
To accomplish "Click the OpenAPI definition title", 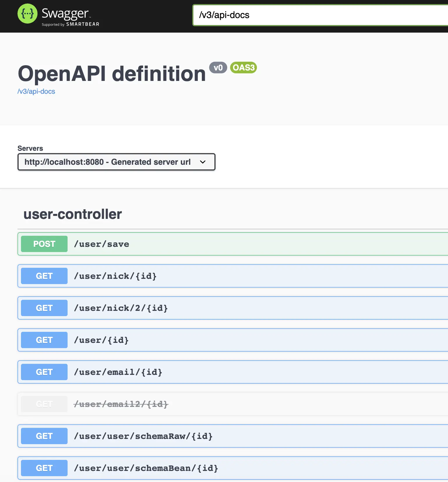I will click(x=112, y=74).
